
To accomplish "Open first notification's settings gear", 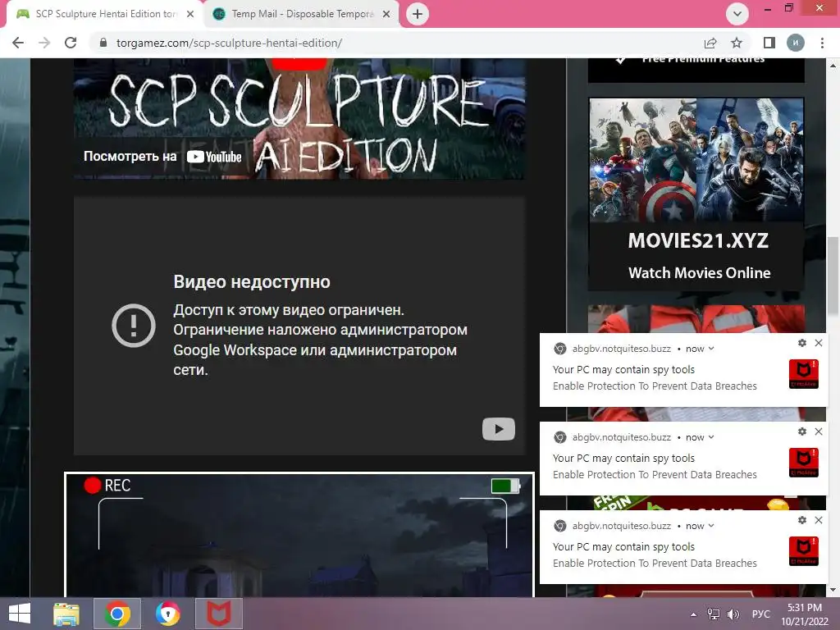I will tap(802, 343).
